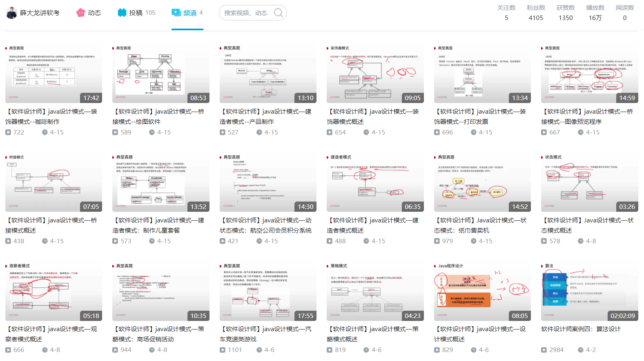Click play-count icon beside 829
This screenshot has width=644, height=361.
click(437, 350)
